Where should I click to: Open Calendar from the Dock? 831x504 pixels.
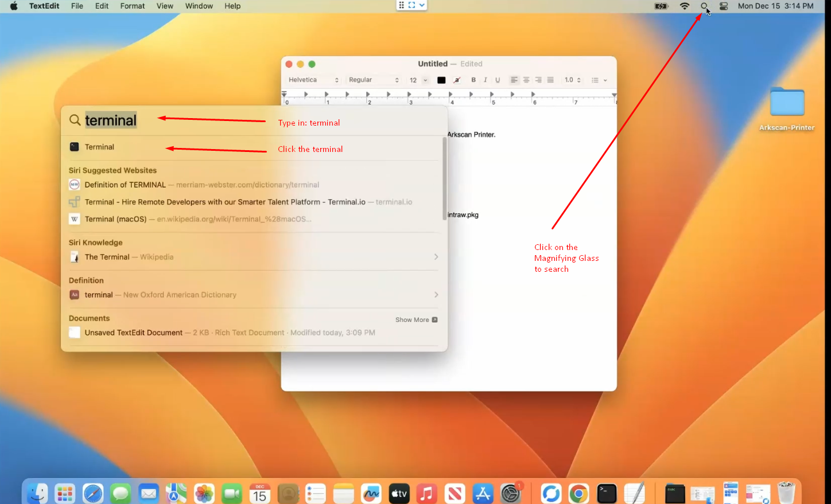(x=260, y=493)
